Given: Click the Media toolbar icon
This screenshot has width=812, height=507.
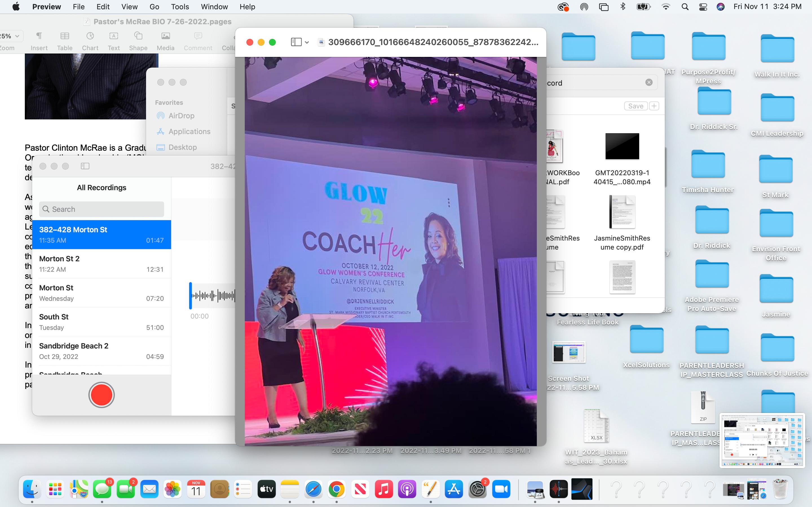Looking at the screenshot, I should pyautogui.click(x=165, y=41).
